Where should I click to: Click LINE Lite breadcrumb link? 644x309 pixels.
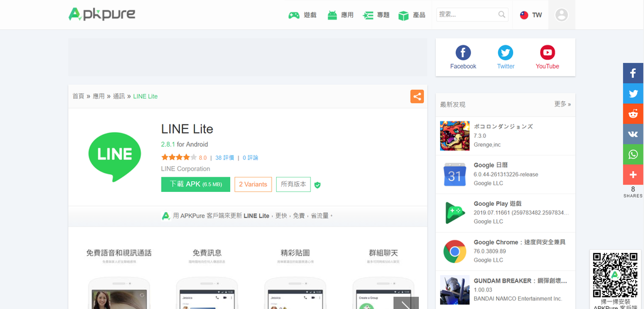[x=145, y=96]
